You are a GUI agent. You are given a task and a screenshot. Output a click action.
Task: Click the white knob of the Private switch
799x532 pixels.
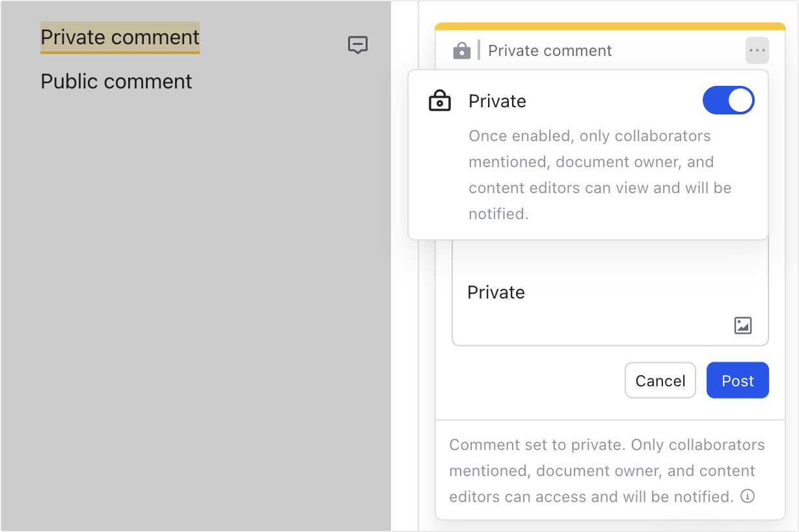(740, 100)
